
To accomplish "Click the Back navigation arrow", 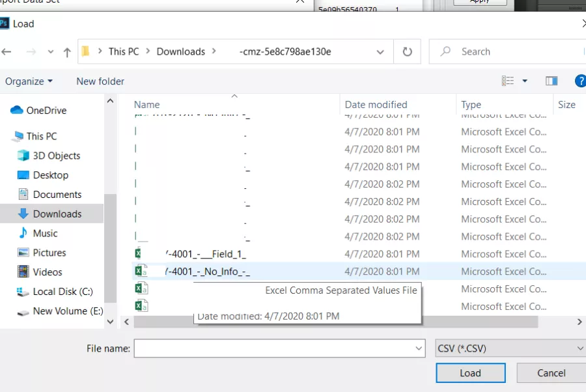I will pyautogui.click(x=7, y=52).
